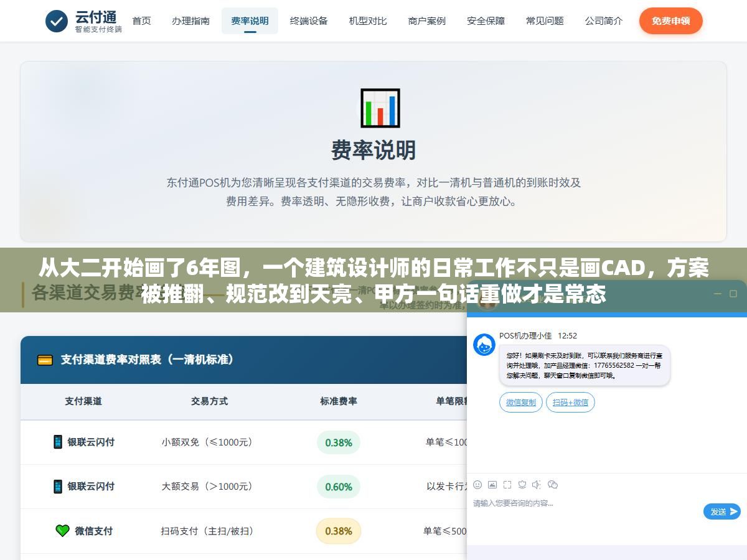747x560 pixels.
Task: Click the 交易方式 column header
Action: coord(209,401)
